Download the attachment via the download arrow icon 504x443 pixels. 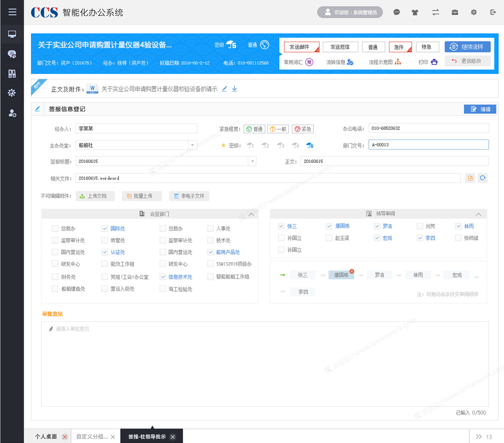click(x=234, y=89)
